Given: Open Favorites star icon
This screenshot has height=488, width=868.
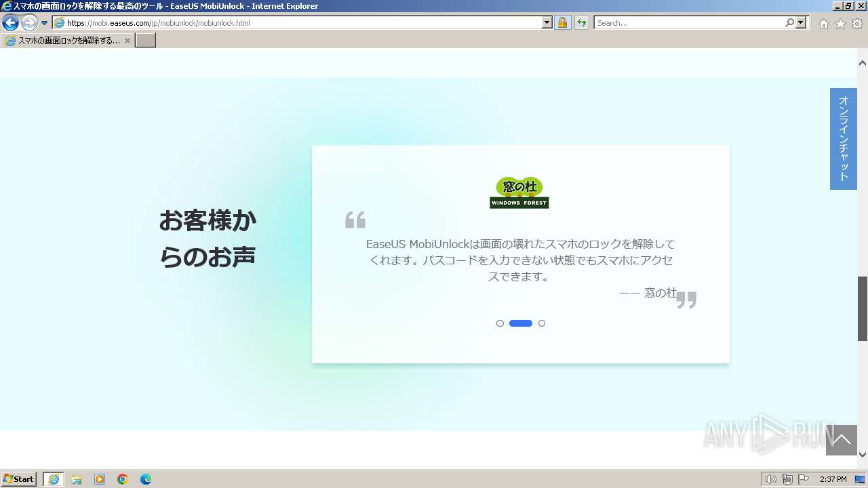Looking at the screenshot, I should tap(840, 23).
